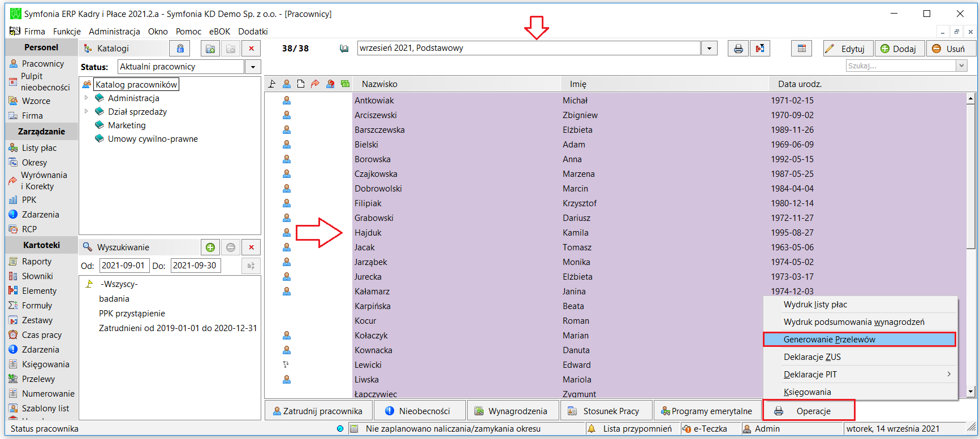Open Pracownicy in Personel sidebar
The height and width of the screenshot is (439, 980).
(42, 64)
